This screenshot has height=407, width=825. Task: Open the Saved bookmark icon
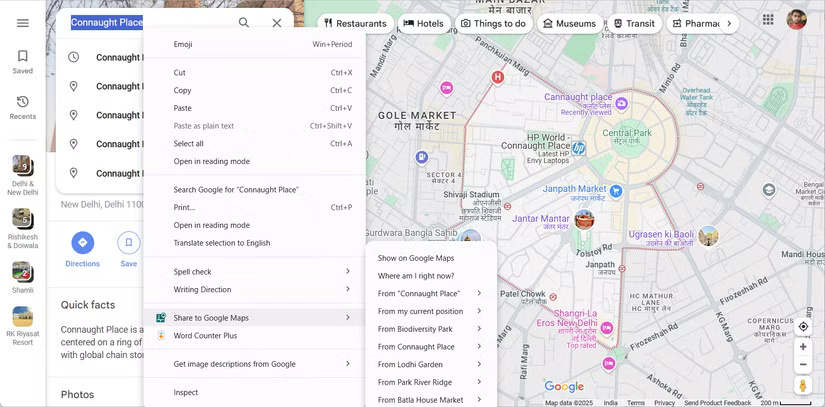tap(22, 57)
